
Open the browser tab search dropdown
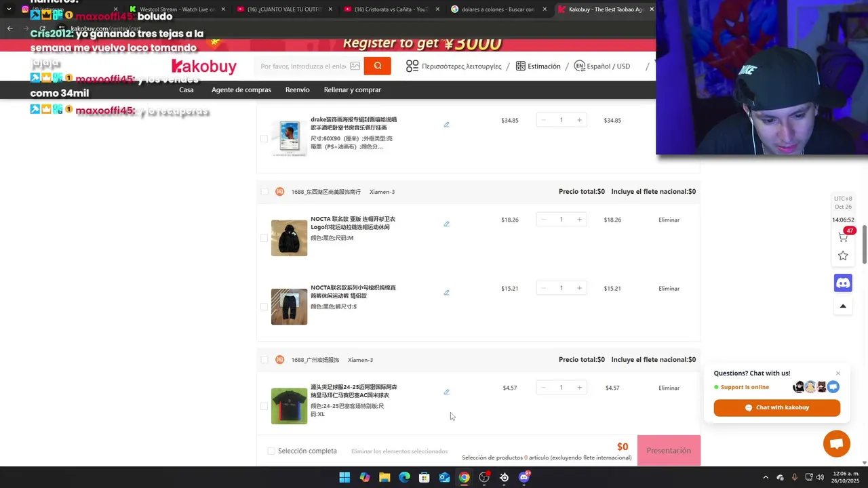click(8, 9)
